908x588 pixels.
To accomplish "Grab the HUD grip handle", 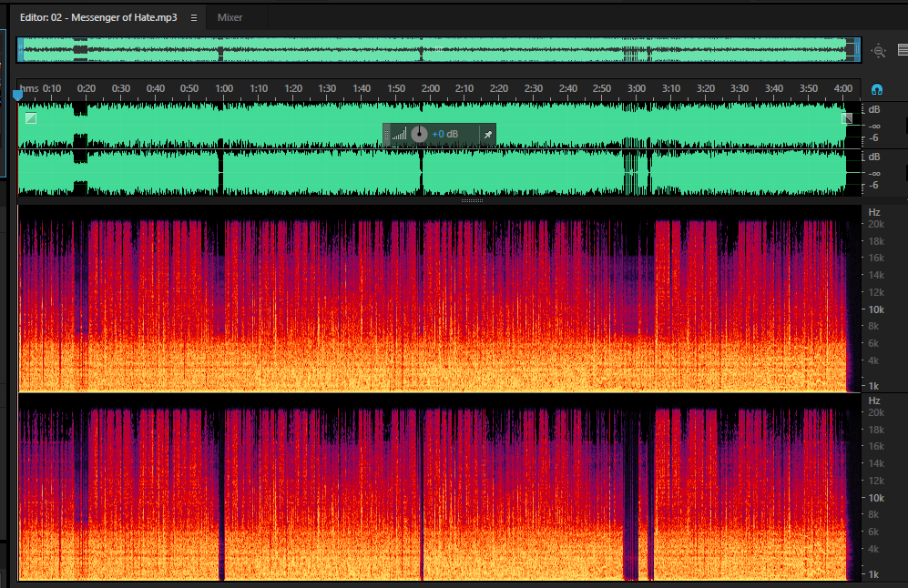I will (386, 135).
